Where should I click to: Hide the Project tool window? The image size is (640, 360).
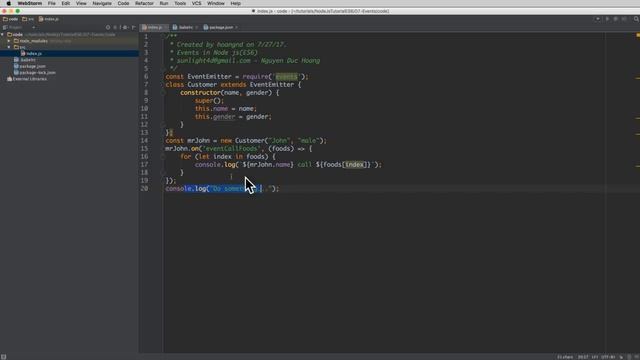[x=133, y=27]
